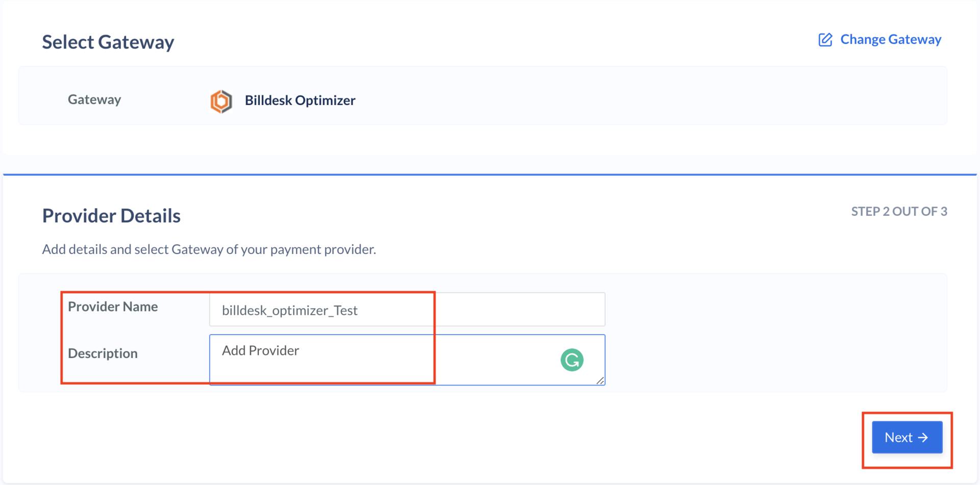Open the Grammarly icon in the Description box
Image resolution: width=980 pixels, height=485 pixels.
coord(573,360)
